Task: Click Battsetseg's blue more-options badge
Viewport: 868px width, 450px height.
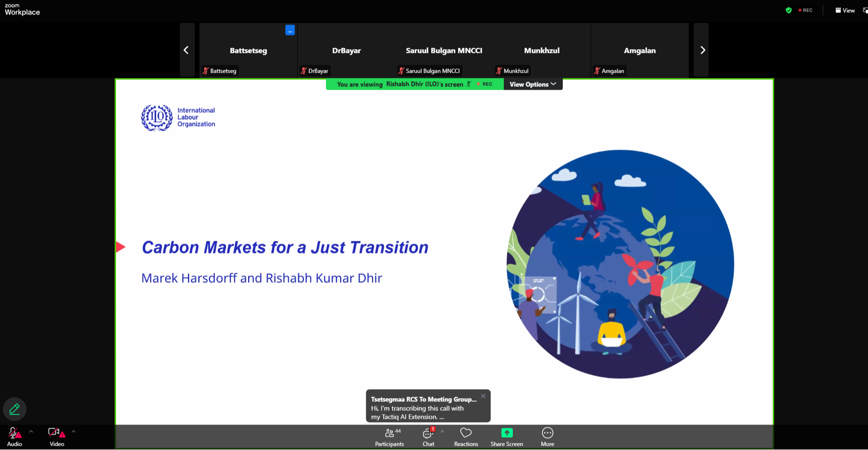Action: (290, 30)
